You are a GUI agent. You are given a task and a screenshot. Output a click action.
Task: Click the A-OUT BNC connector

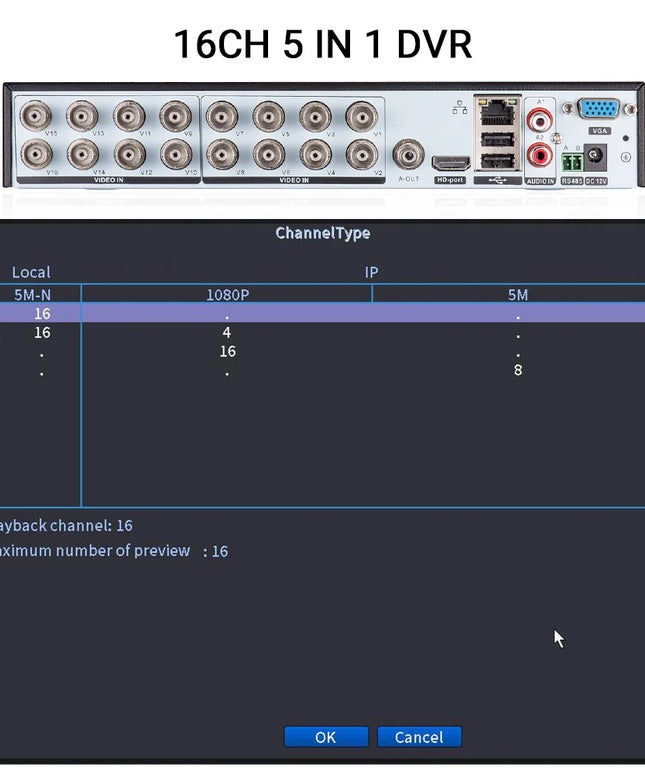(x=408, y=154)
